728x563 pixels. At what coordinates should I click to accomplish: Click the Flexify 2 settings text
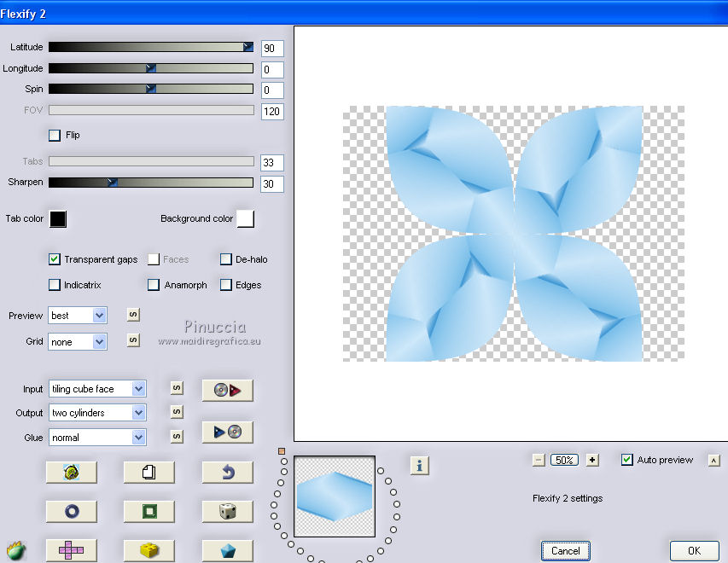pyautogui.click(x=568, y=498)
